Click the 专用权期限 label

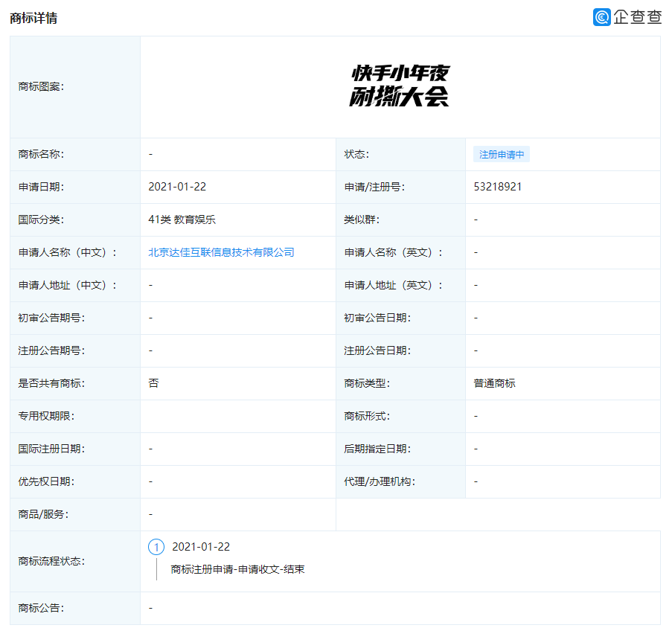pyautogui.click(x=46, y=416)
